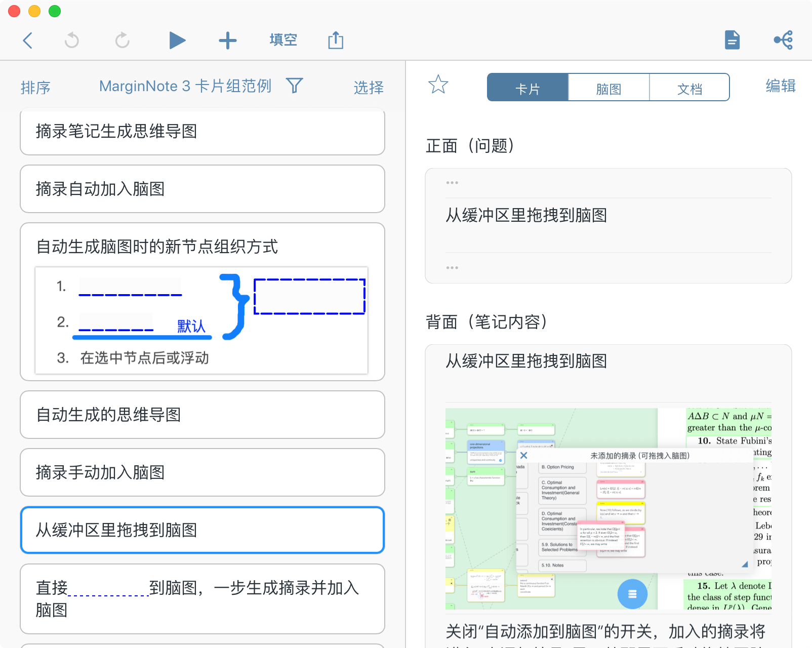Add a new card with plus icon

[227, 40]
